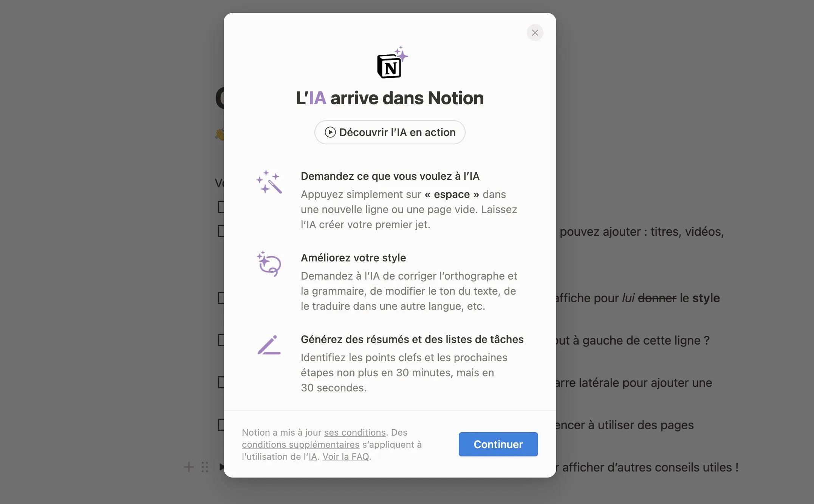Click the sparkle loop style improvement icon
This screenshot has width=814, height=504.
click(x=269, y=264)
